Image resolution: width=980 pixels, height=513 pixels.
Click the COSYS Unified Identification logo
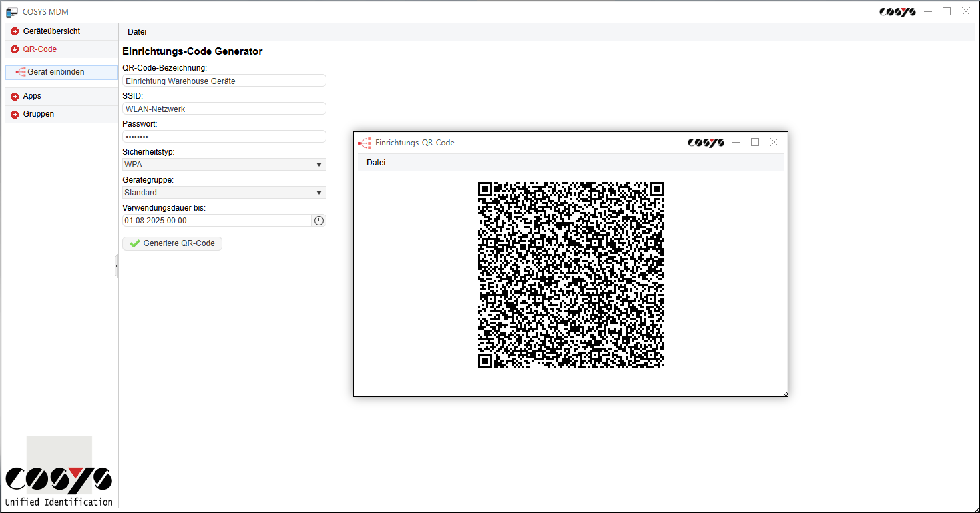pos(59,473)
